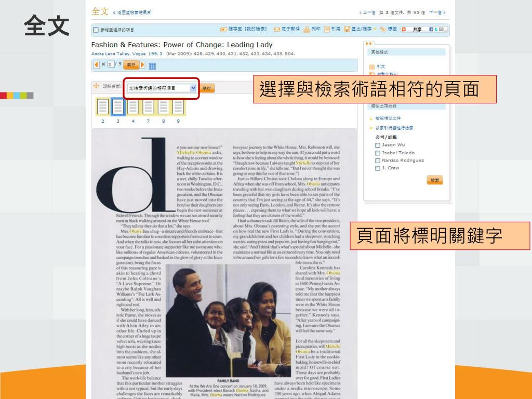Select page thumbnail 2

(x=103, y=107)
